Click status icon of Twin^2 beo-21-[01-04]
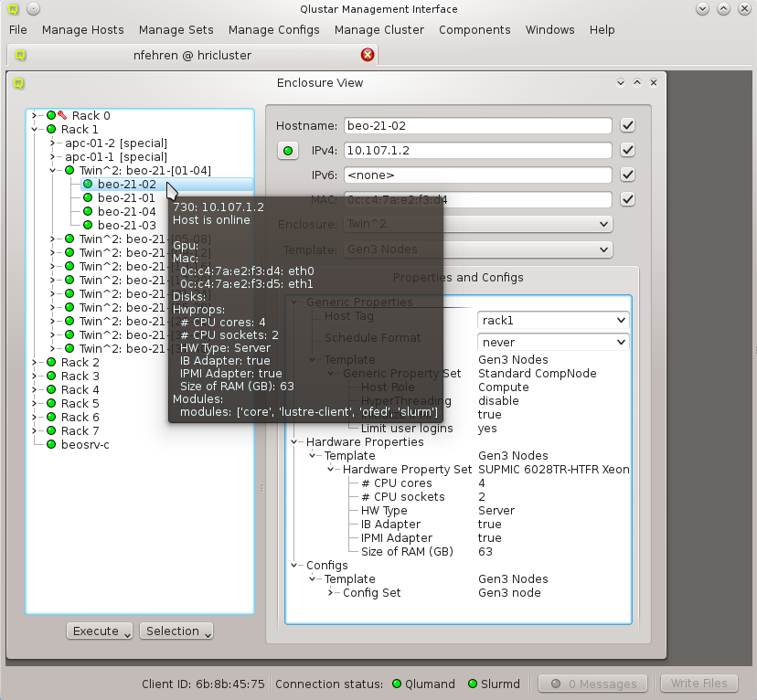 [x=69, y=170]
